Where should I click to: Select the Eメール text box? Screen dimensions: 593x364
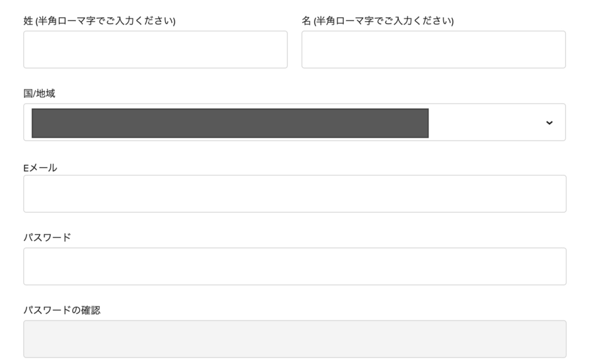point(294,194)
